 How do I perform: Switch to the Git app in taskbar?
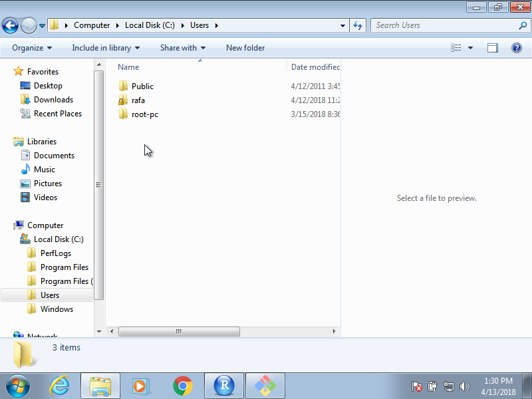point(265,386)
